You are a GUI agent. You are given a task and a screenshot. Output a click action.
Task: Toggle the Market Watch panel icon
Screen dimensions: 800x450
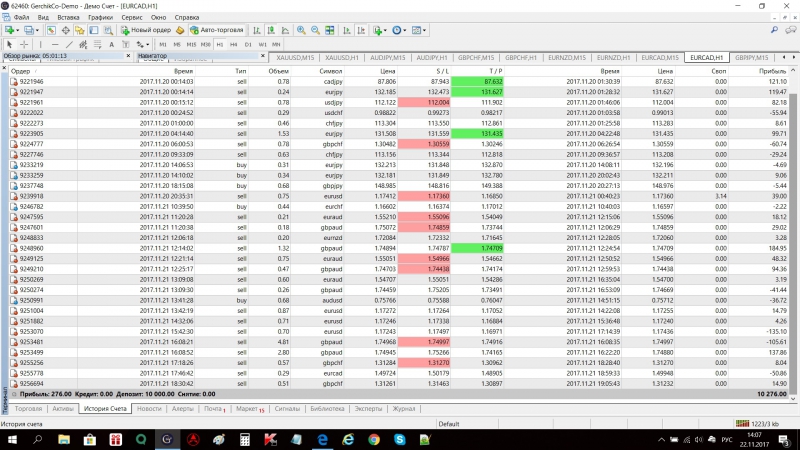coord(51,30)
